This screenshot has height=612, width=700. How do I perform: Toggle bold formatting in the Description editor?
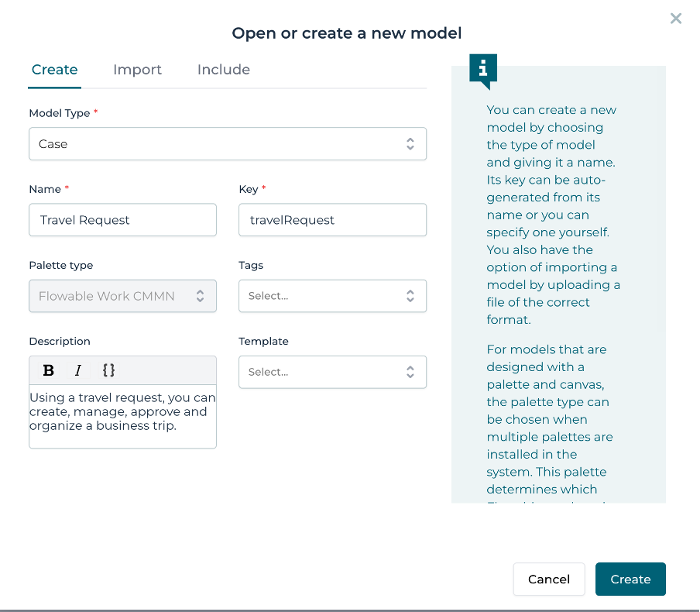click(48, 370)
